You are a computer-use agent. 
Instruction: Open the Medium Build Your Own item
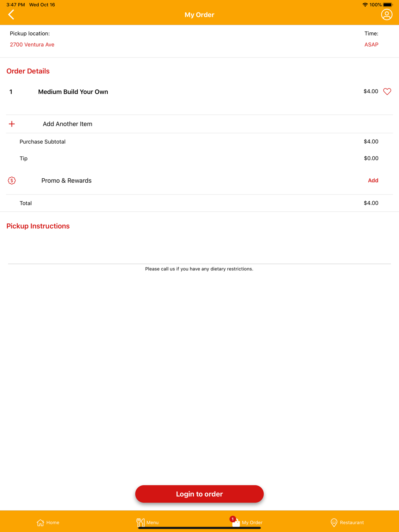[73, 92]
